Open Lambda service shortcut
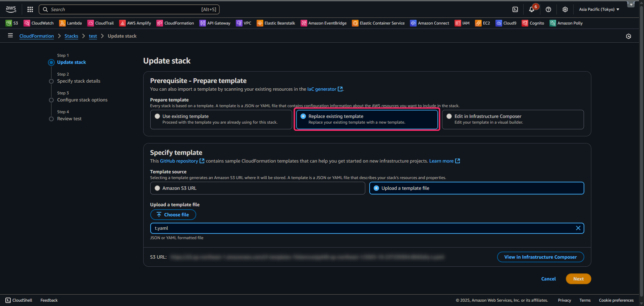 tap(70, 23)
